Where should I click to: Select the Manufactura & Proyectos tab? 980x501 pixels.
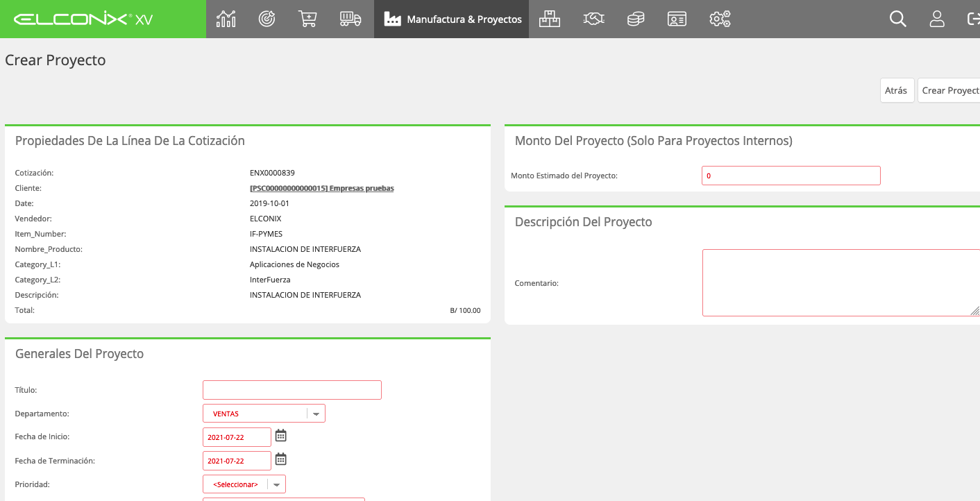[x=452, y=19]
